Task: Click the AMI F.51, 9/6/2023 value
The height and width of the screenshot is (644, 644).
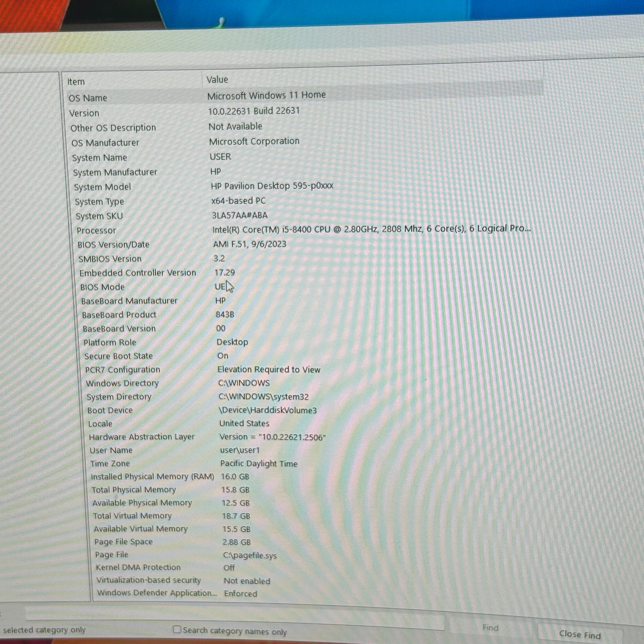Action: pyautogui.click(x=250, y=244)
